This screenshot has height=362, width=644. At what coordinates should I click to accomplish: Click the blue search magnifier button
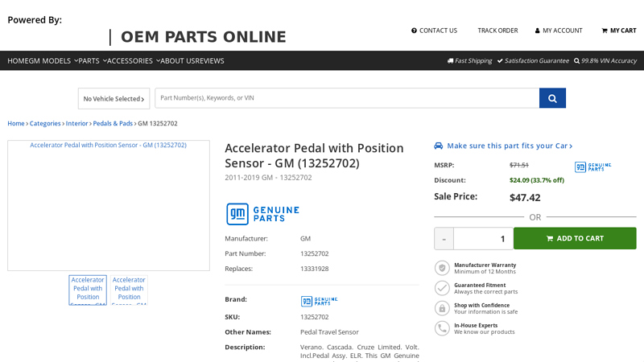552,98
